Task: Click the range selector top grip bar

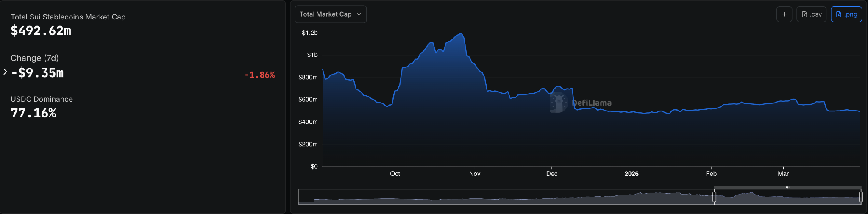Action: tap(787, 187)
